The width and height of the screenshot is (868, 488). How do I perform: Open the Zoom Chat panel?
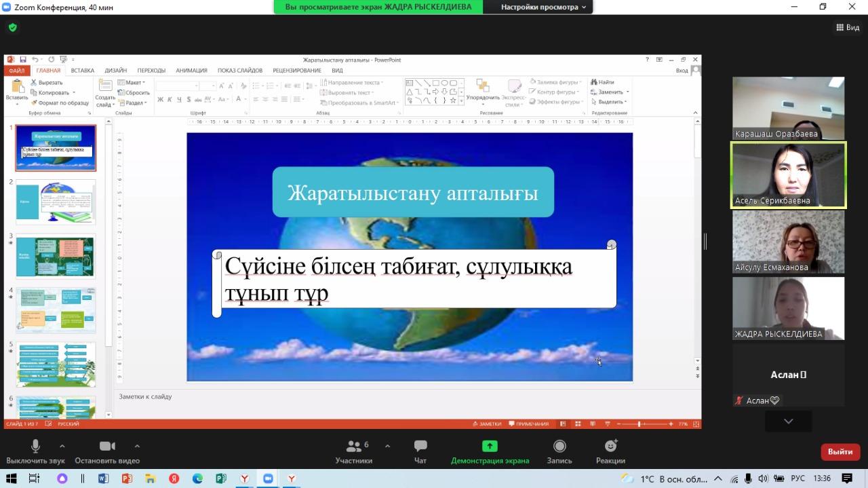coord(420,452)
